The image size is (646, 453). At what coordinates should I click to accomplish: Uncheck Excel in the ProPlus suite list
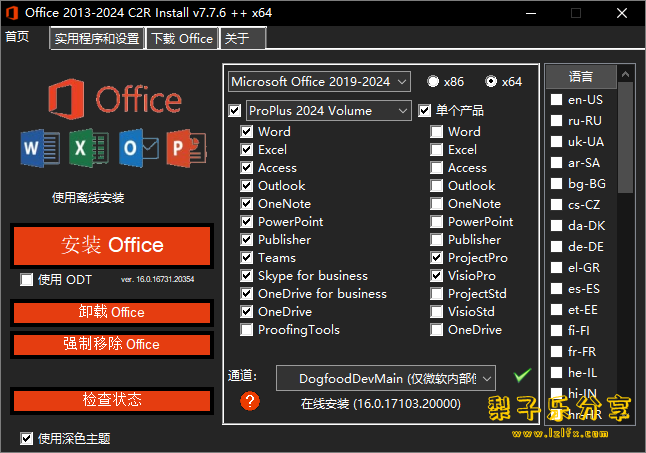point(247,149)
